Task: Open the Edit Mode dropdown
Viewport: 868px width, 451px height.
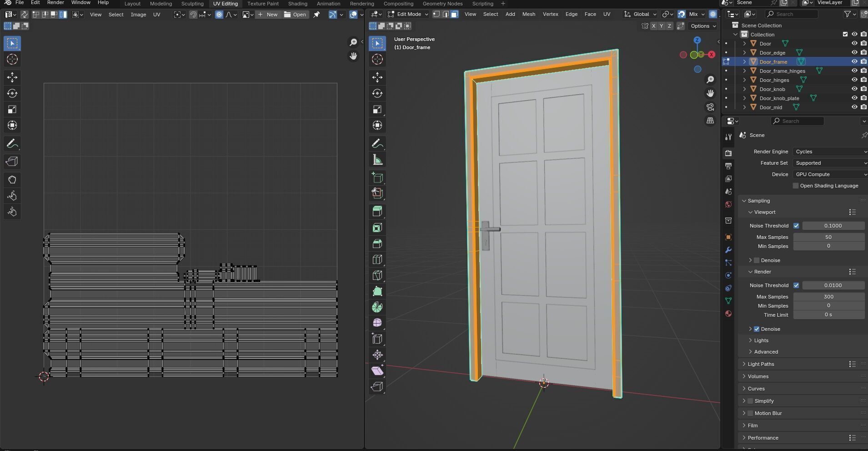Action: point(408,14)
